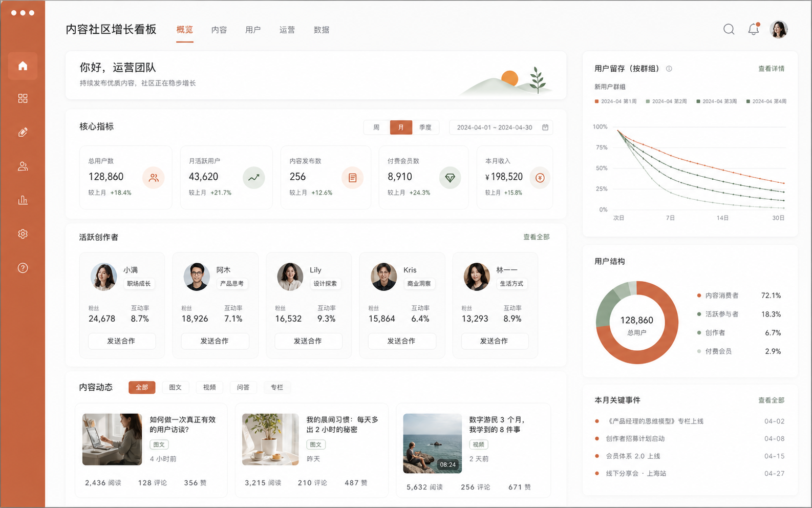Filter content feed by 视频
812x508 pixels.
click(209, 387)
